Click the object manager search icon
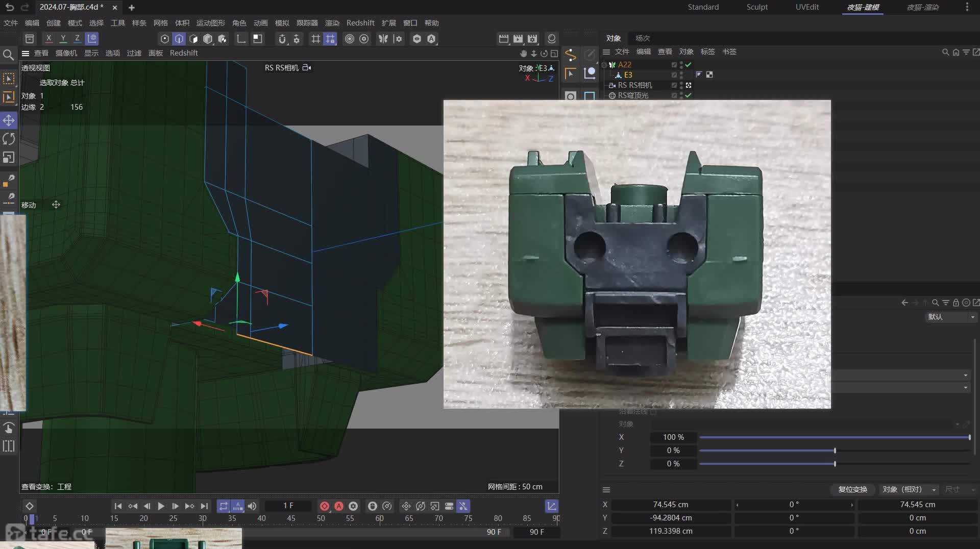The image size is (980, 549). click(945, 52)
